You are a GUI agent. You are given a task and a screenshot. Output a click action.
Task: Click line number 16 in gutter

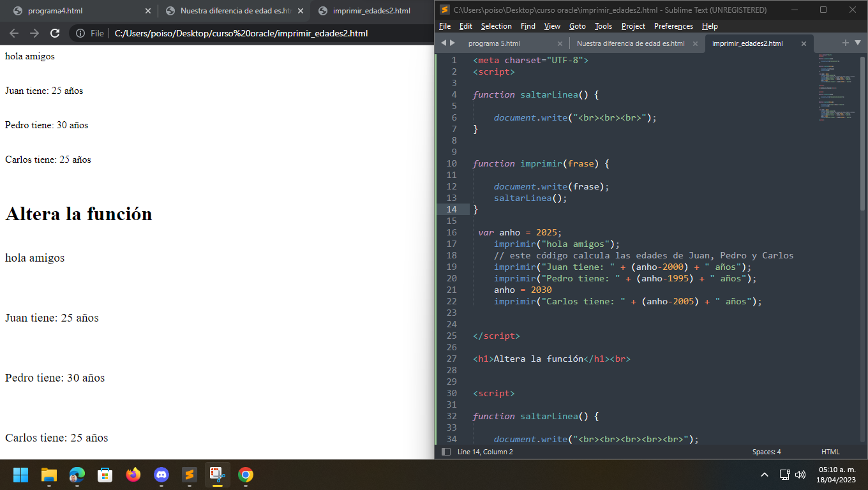tap(452, 232)
